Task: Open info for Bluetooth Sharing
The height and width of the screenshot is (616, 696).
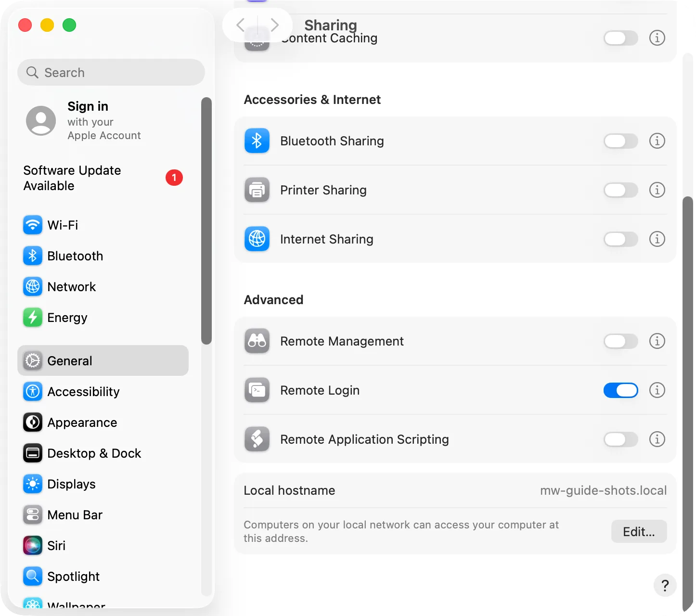Action: point(657,141)
